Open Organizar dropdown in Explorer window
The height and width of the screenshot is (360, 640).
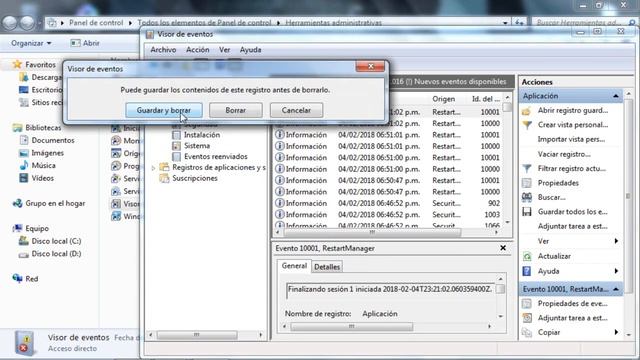[x=31, y=43]
